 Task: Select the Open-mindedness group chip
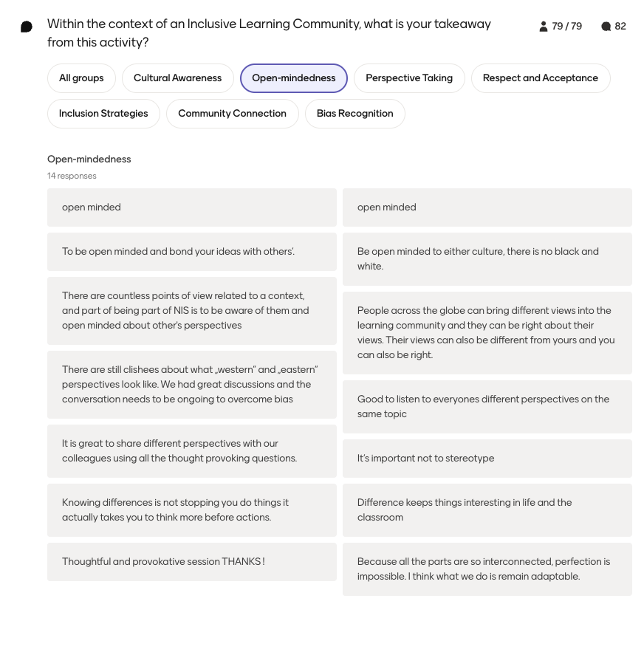(294, 78)
